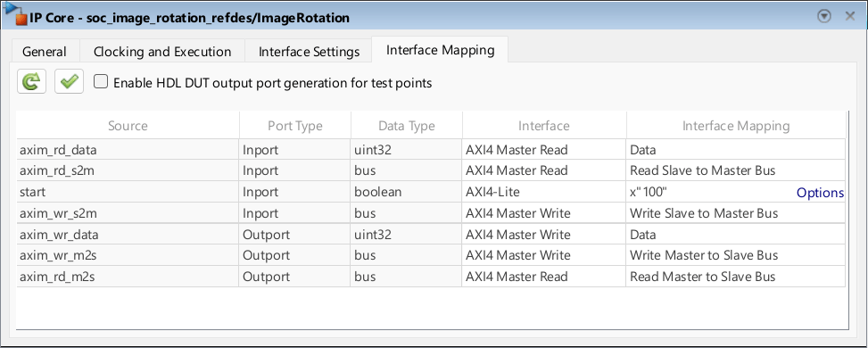
Task: Click Read Master to Slave Bus mapping
Action: point(736,277)
